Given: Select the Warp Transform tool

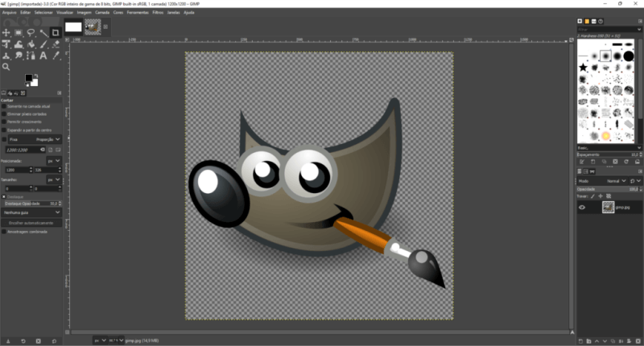Looking at the screenshot, I should 19,44.
